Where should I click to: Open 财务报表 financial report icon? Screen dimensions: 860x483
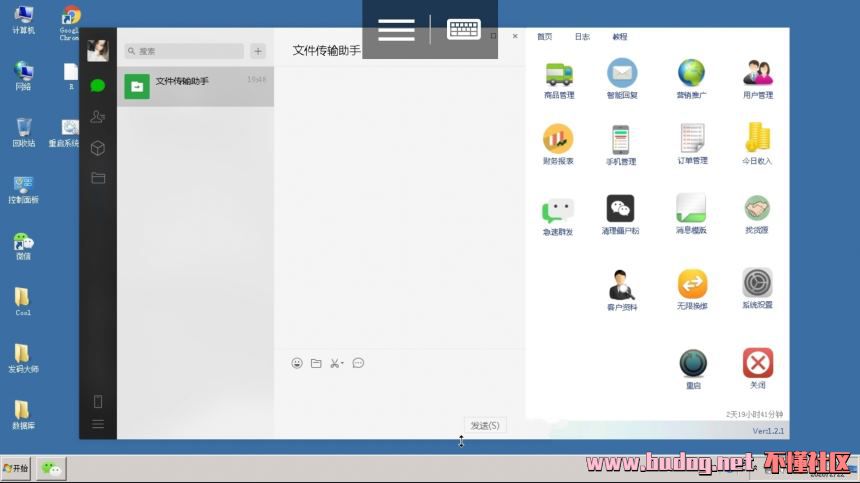pos(558,139)
